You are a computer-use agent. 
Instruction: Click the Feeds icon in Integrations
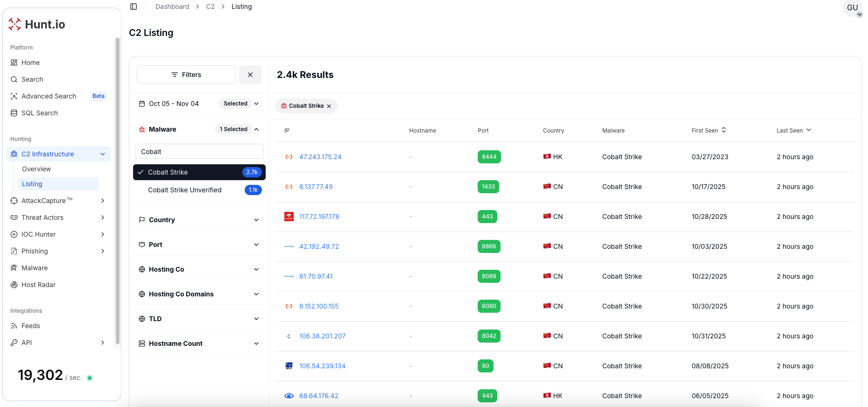coord(14,326)
